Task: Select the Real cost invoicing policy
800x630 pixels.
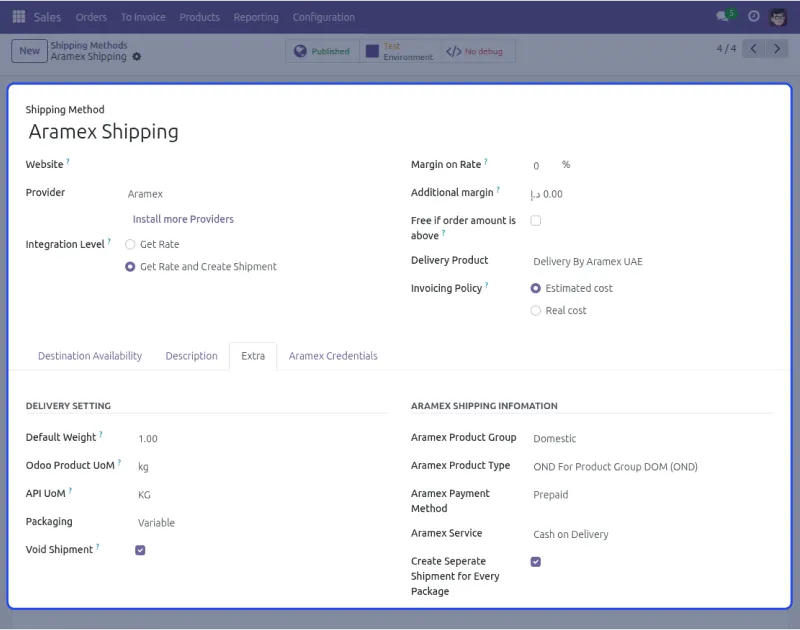Action: click(536, 311)
